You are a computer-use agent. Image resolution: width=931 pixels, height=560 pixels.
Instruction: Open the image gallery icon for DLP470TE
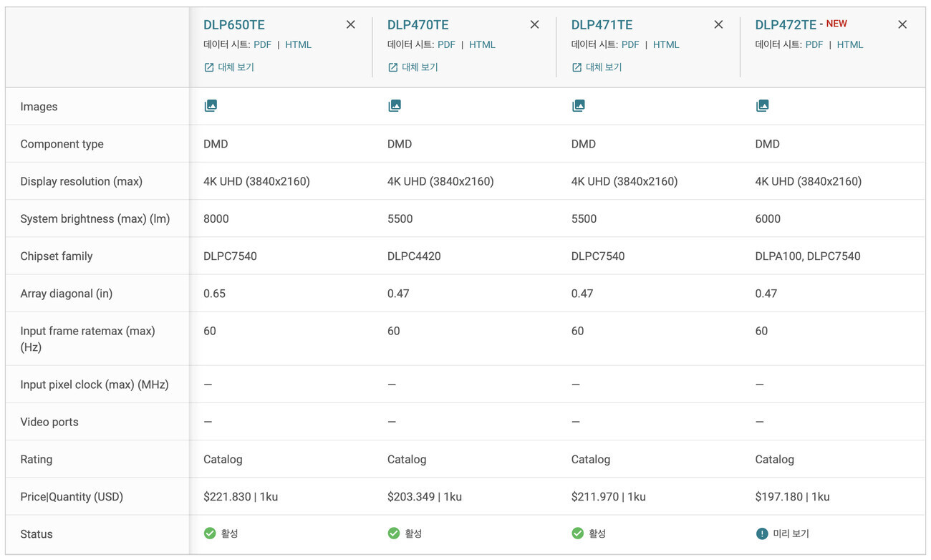(395, 106)
